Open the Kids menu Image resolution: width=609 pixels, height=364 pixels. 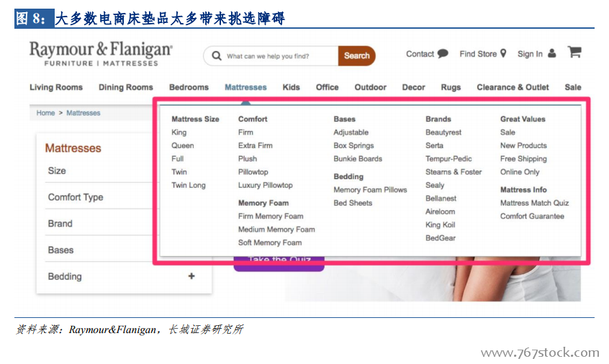(292, 87)
